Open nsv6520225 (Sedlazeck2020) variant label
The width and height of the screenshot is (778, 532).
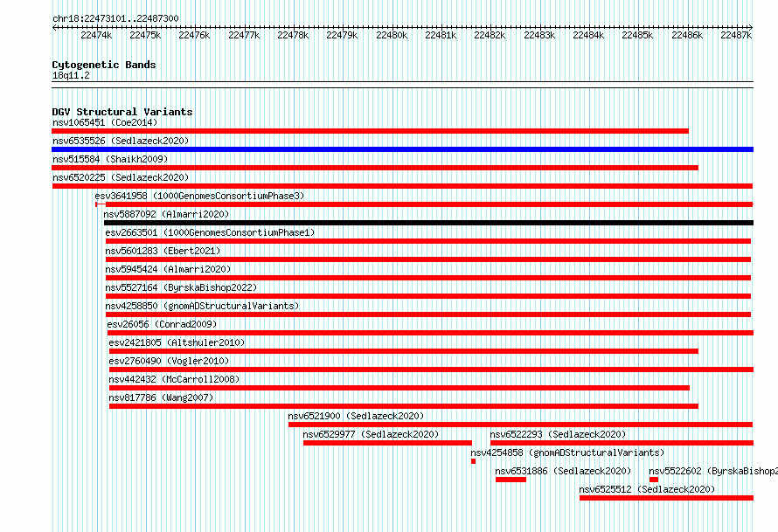coord(121,177)
